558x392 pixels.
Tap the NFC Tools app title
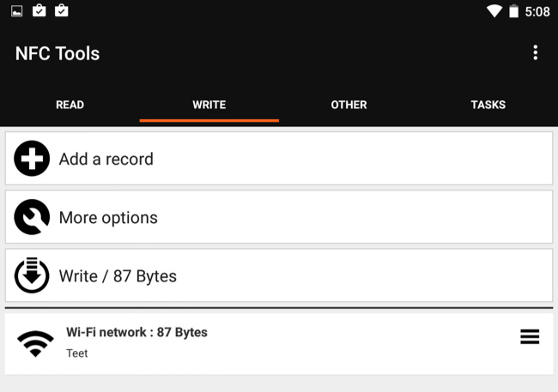pos(58,53)
